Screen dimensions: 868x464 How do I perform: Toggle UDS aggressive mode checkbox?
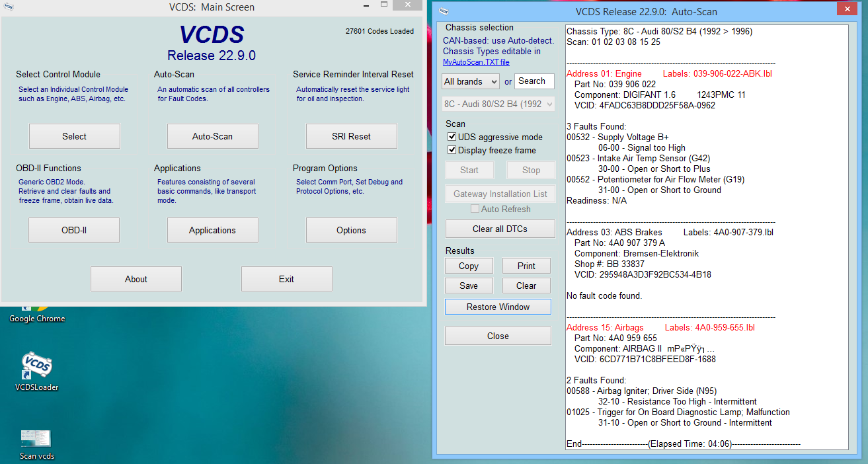[x=452, y=137]
